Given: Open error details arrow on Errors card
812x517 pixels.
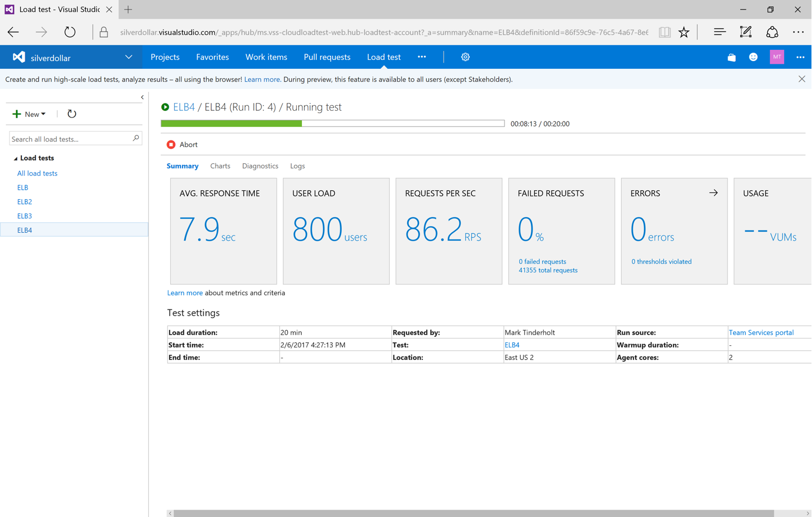Looking at the screenshot, I should click(713, 193).
